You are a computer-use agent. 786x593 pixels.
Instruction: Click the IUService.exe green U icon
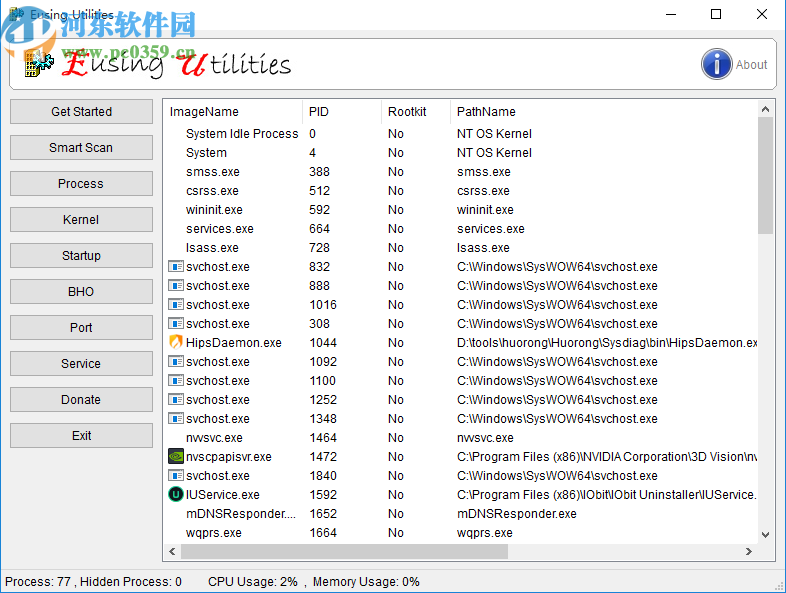[x=175, y=495]
